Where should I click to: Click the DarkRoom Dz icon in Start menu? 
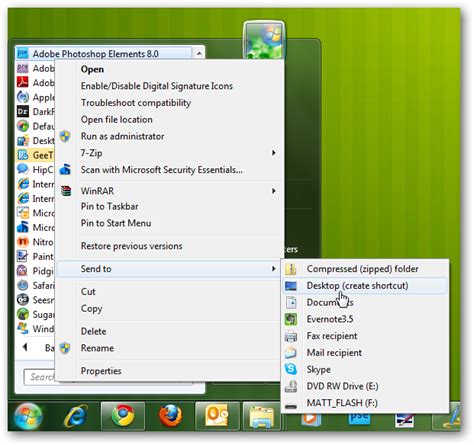click(x=22, y=111)
